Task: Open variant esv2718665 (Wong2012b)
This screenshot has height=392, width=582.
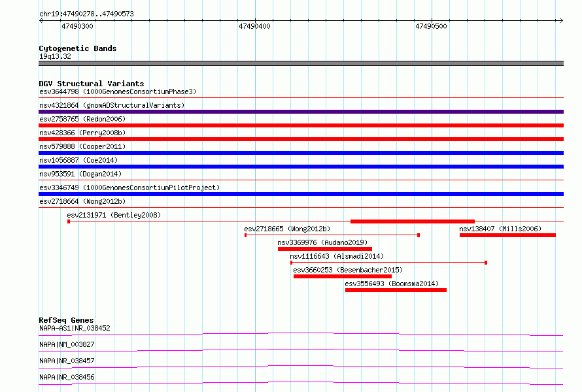Action: (x=287, y=229)
